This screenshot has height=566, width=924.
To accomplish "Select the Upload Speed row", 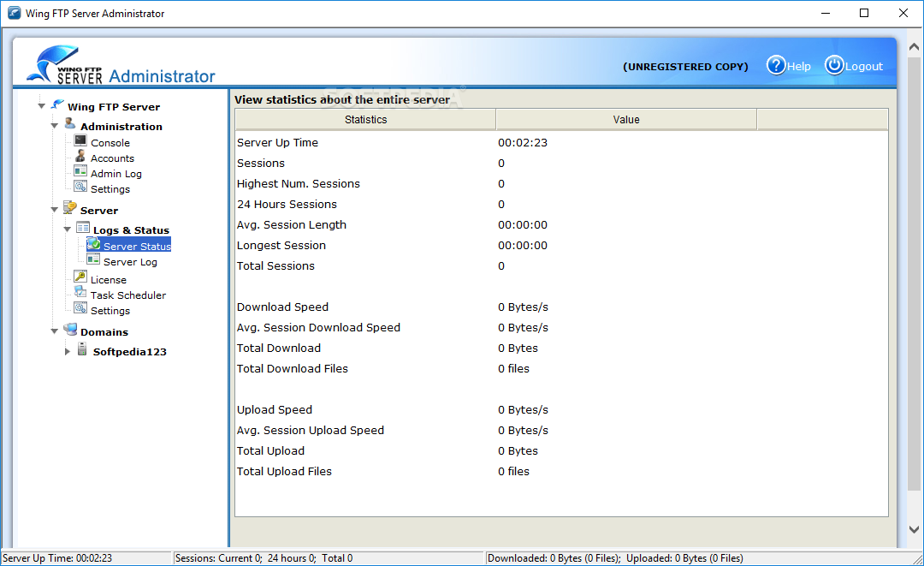I will click(x=561, y=410).
